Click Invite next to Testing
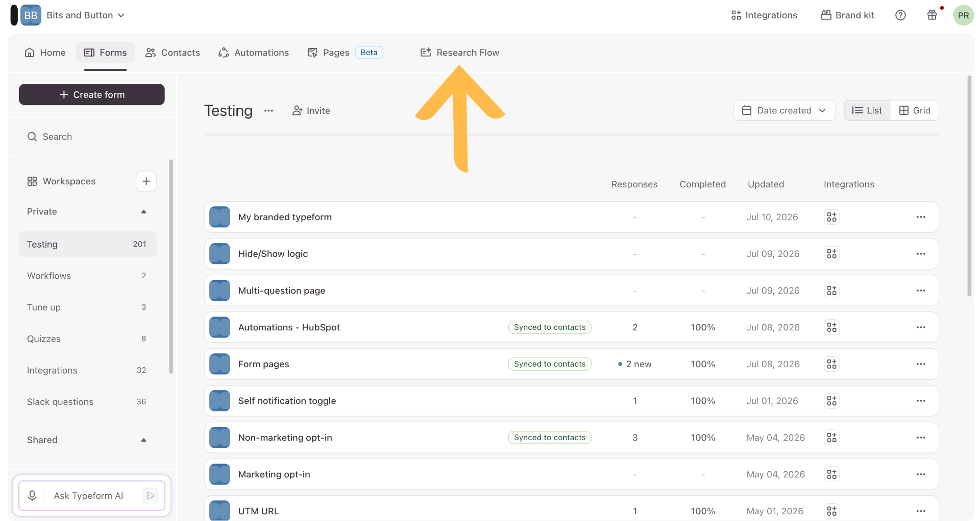Screen dimensions: 980x521 [x=311, y=111]
